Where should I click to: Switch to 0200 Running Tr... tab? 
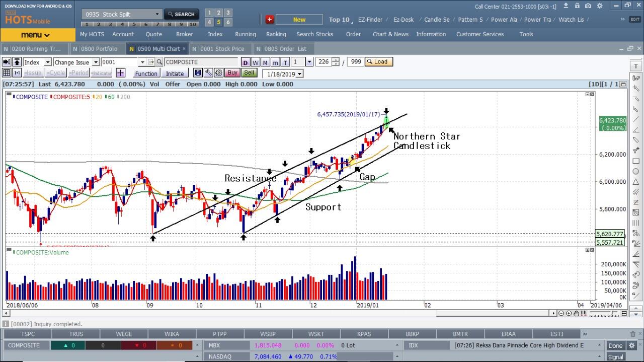tap(35, 49)
